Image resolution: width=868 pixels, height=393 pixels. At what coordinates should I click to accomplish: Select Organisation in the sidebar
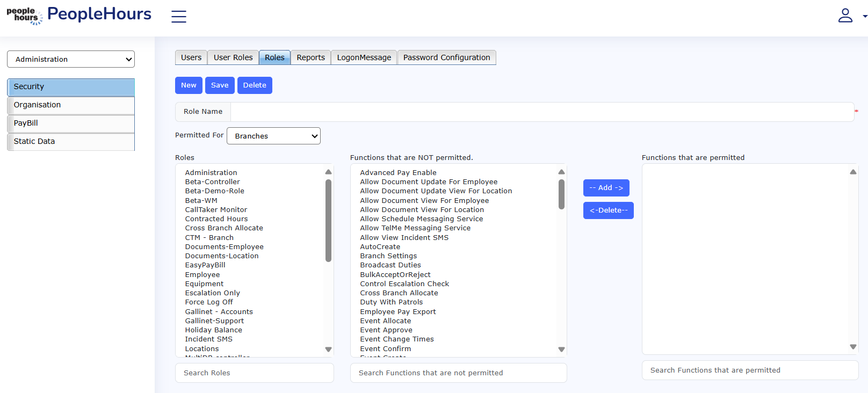pyautogui.click(x=71, y=105)
